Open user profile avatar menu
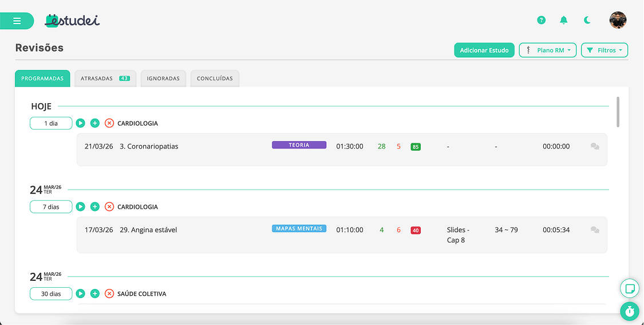This screenshot has width=644, height=325. (x=618, y=21)
